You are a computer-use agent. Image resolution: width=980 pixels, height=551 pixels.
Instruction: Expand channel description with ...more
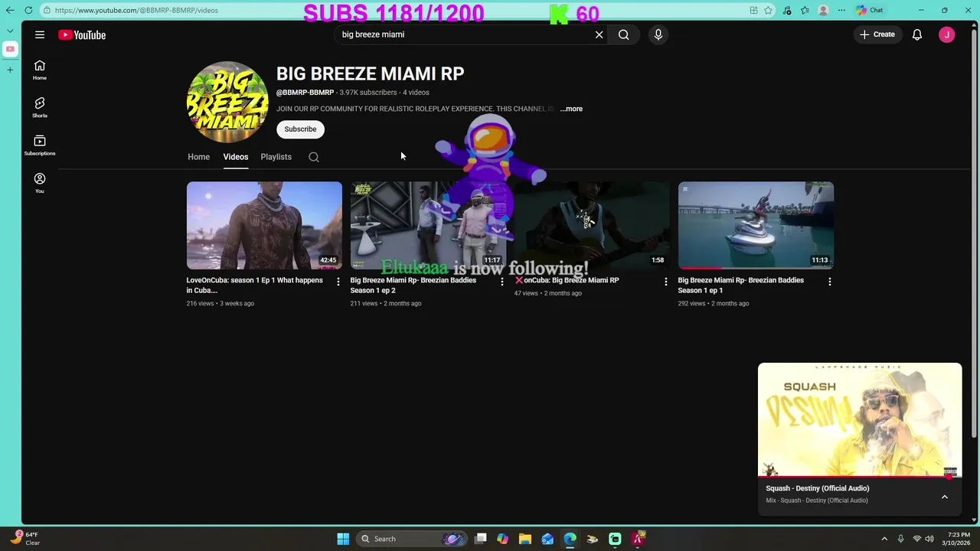571,109
